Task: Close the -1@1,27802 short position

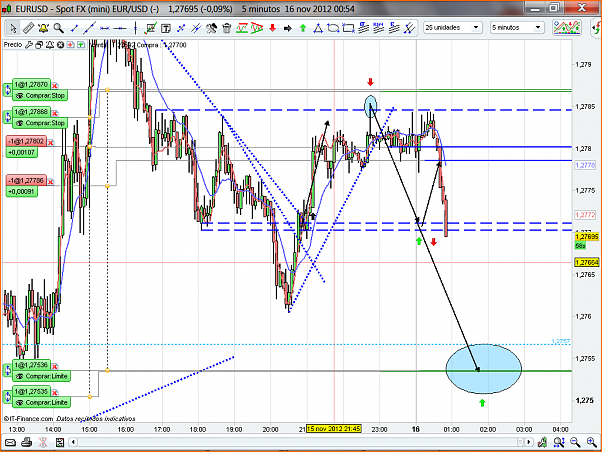Action: tap(51, 143)
